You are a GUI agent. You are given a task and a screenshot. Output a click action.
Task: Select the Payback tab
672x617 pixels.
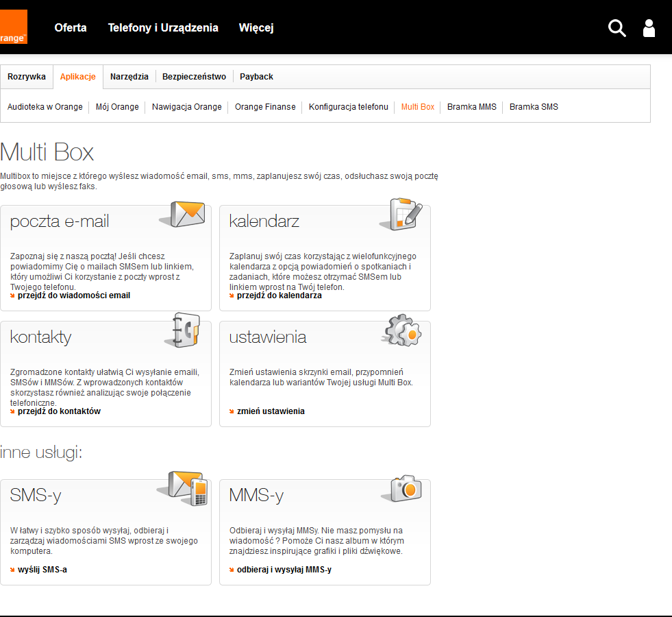tap(256, 77)
